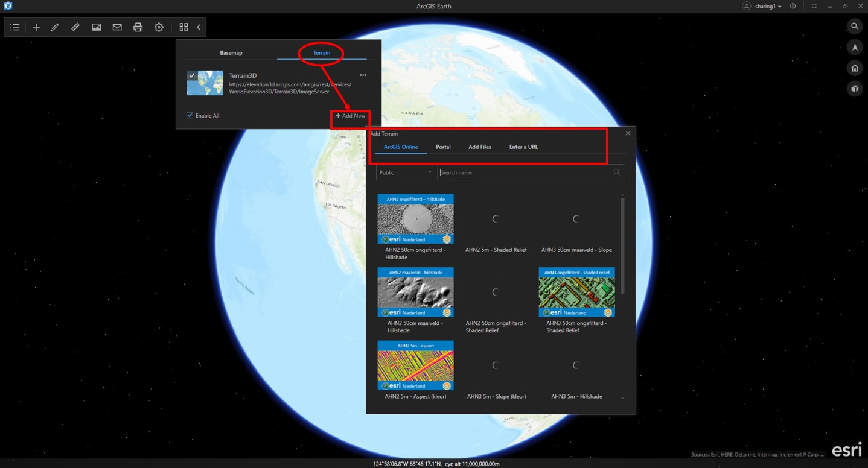Click the user avatar icon
868x468 pixels.
coord(747,6)
